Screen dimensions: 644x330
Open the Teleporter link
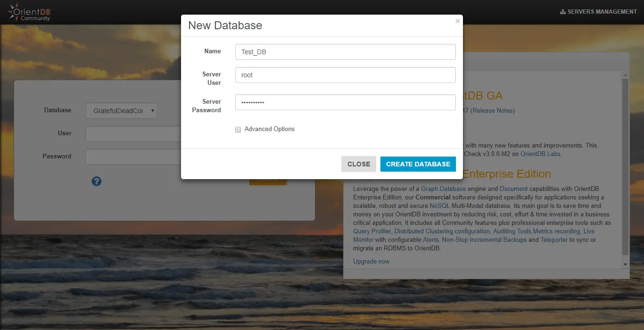tap(554, 239)
